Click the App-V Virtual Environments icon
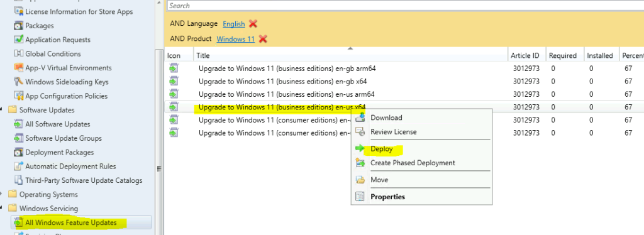This screenshot has height=235, width=644. click(18, 68)
